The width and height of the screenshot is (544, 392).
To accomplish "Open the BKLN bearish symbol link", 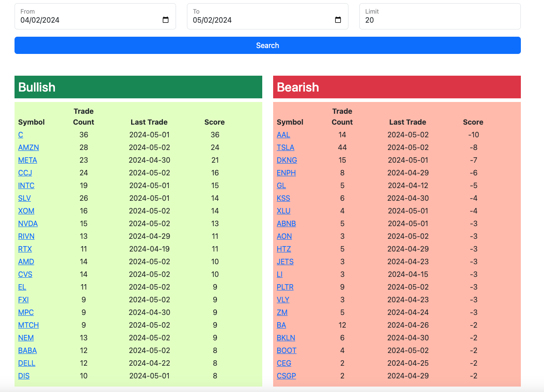I will [x=286, y=338].
